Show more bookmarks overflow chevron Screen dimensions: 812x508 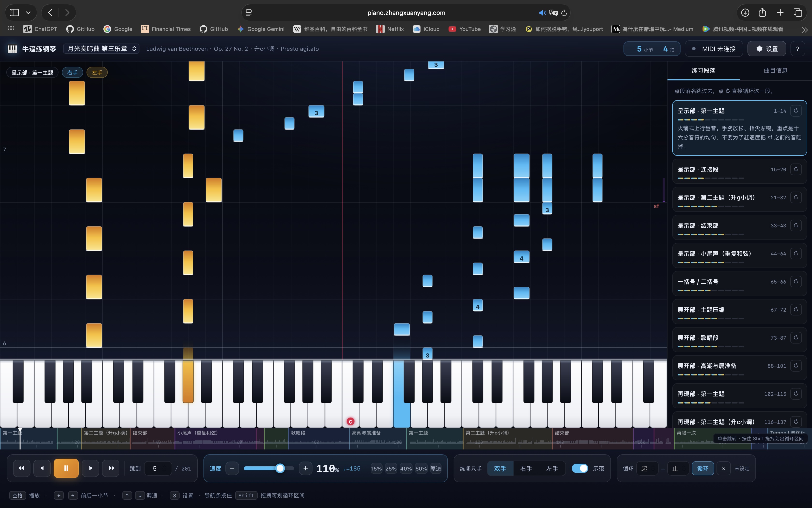804,30
